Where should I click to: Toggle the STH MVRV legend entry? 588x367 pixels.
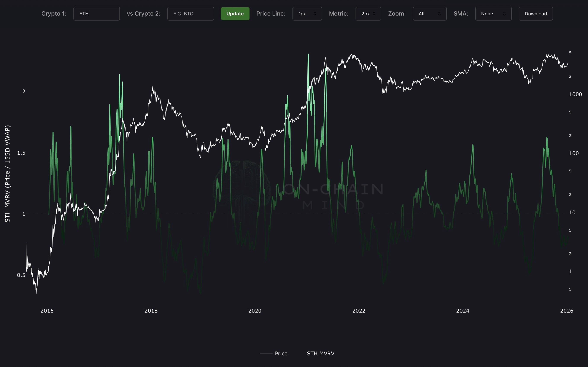[x=320, y=353]
